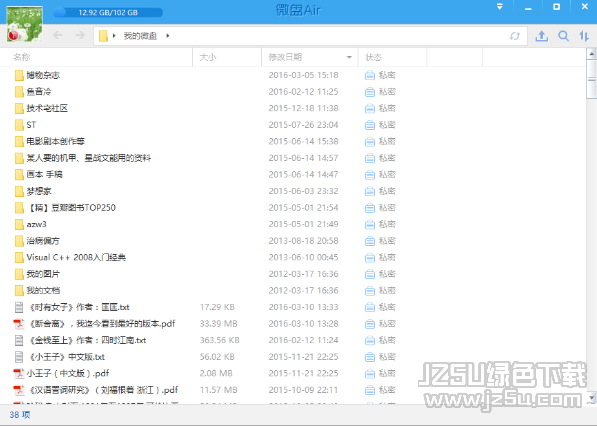
Task: Open the transfer list arrows icon
Action: click(x=584, y=36)
